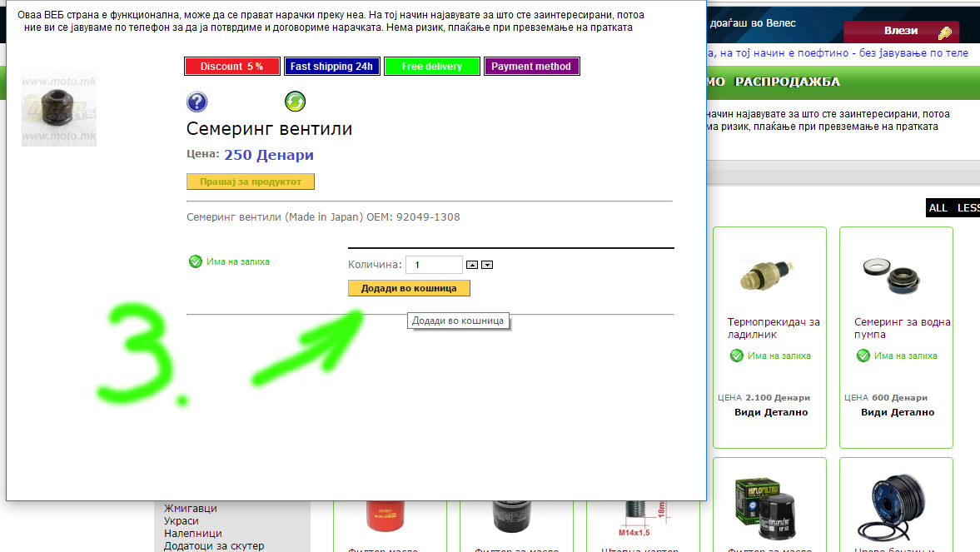Click the red oil filter product image
The image size is (980, 552).
386,516
